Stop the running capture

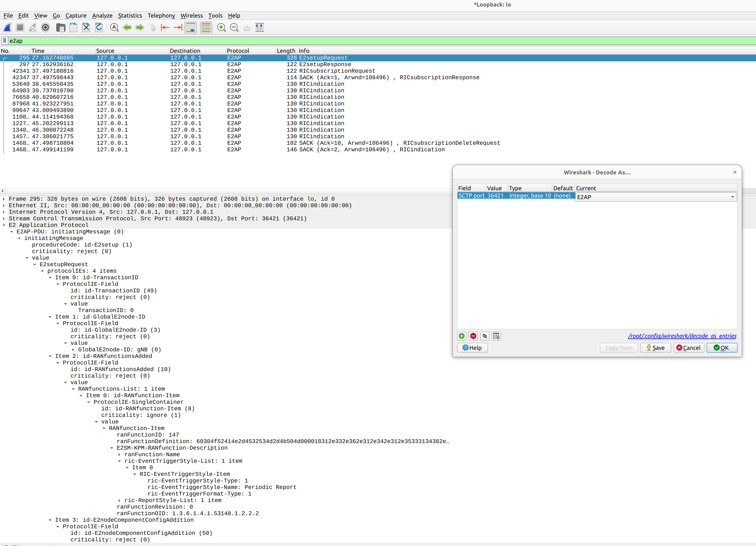[20, 28]
